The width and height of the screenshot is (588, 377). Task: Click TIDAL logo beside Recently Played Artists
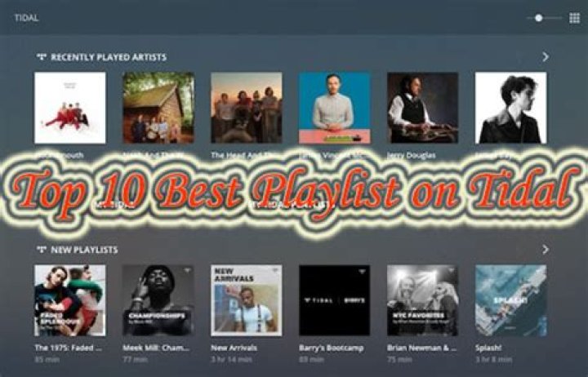(42, 57)
